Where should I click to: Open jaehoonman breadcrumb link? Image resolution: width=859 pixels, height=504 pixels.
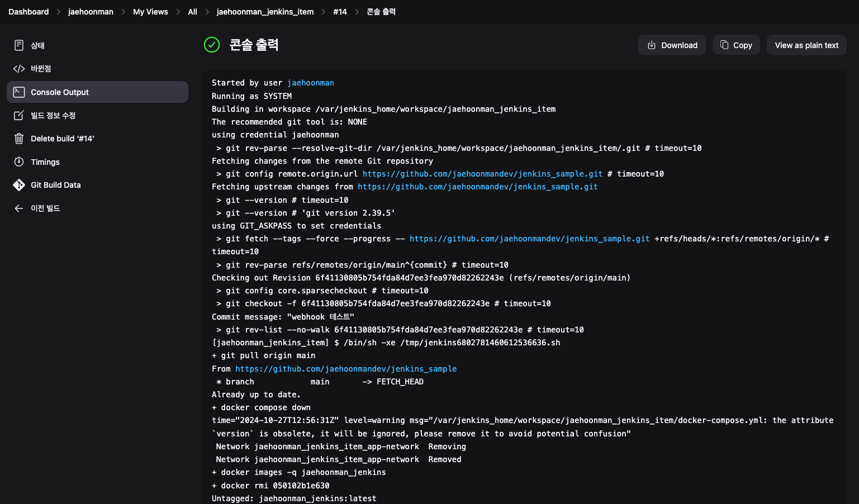91,12
